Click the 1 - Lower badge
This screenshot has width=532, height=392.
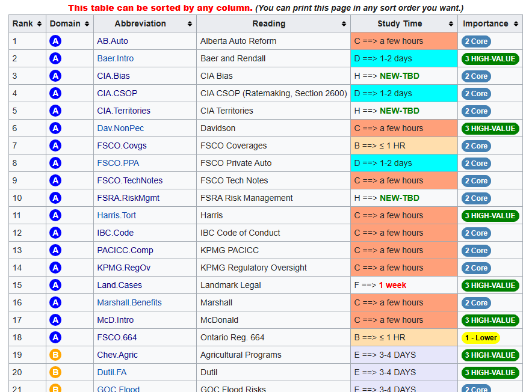point(481,338)
